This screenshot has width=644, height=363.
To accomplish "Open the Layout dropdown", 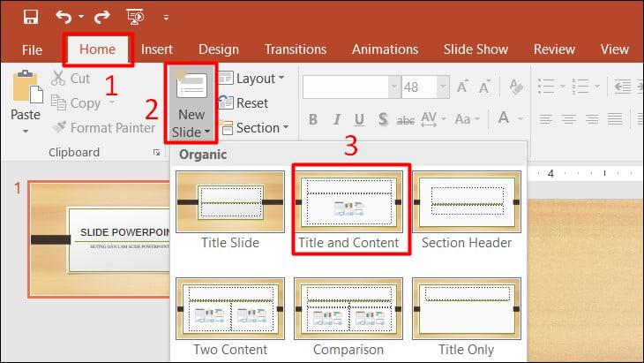I will [251, 78].
